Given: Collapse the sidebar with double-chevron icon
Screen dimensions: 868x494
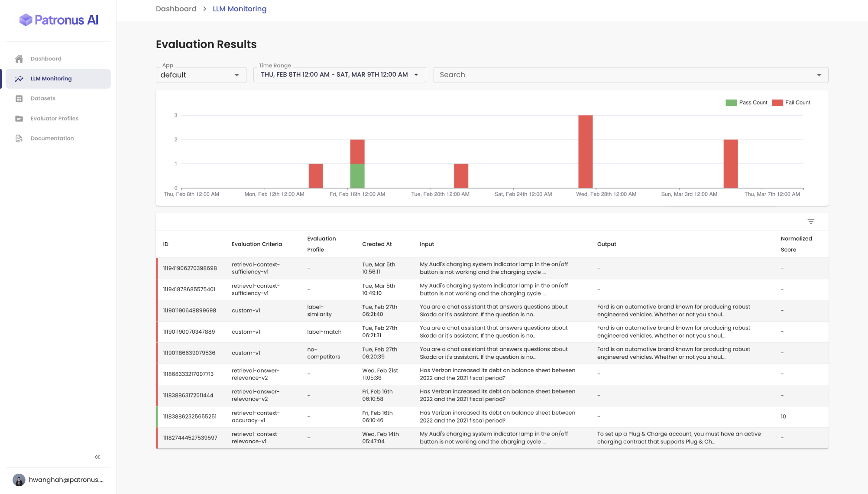Looking at the screenshot, I should [x=97, y=457].
